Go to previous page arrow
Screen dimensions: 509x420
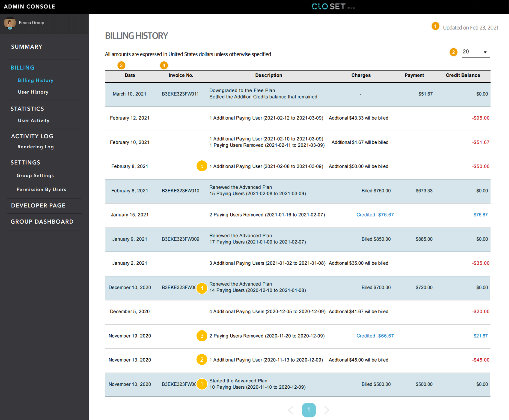(291, 410)
